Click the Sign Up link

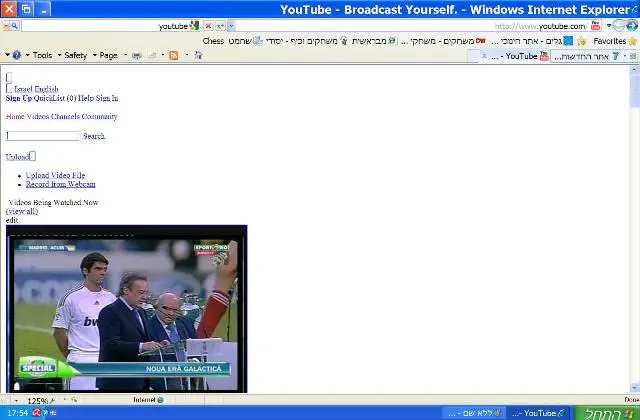pos(18,98)
